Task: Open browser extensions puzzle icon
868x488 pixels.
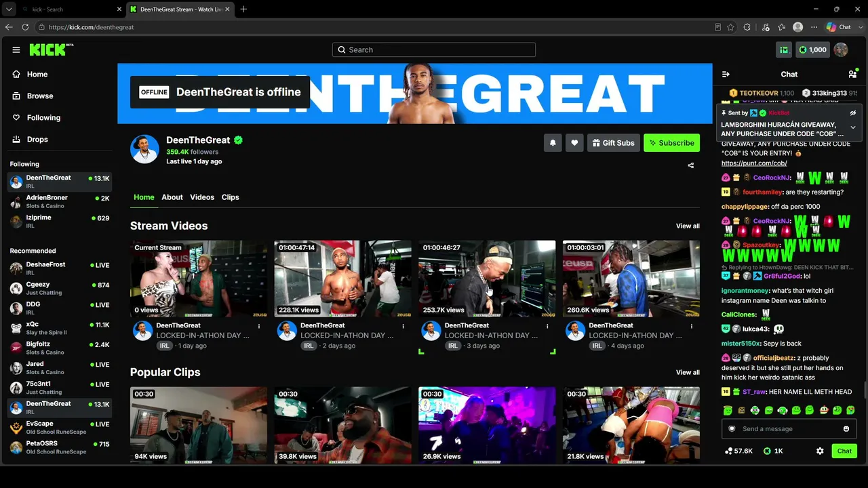Action: [x=747, y=27]
